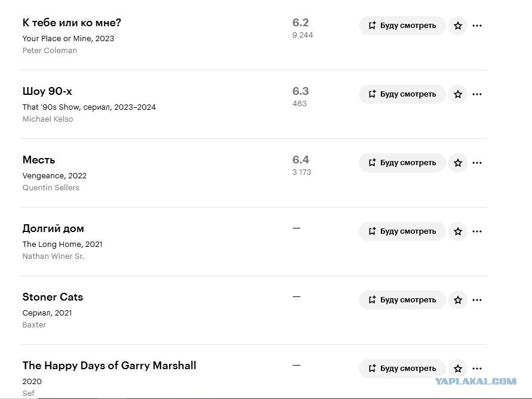Open the 'К тебе или ко мне?' title
This screenshot has width=532, height=399.
72,23
